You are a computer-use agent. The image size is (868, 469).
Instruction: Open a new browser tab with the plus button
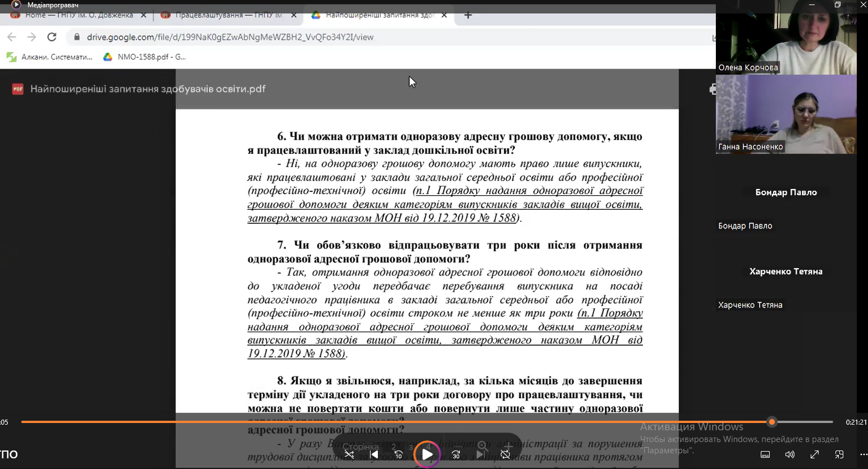(468, 15)
